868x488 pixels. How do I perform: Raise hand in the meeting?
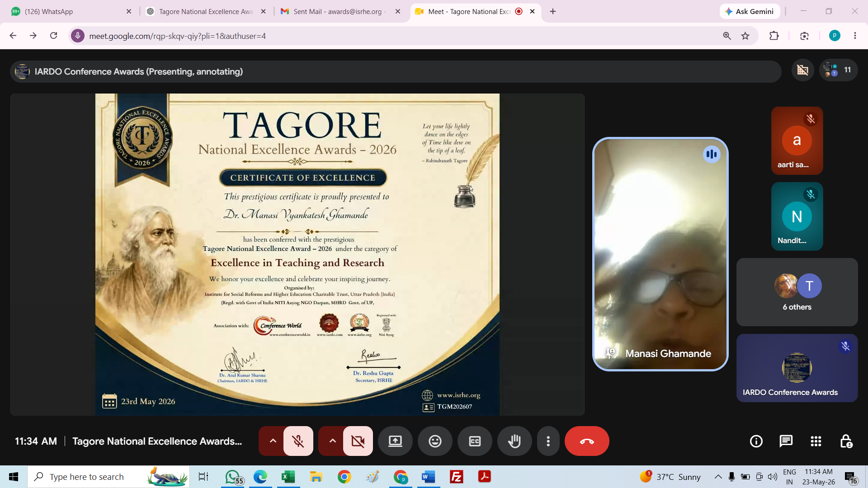[x=514, y=441]
